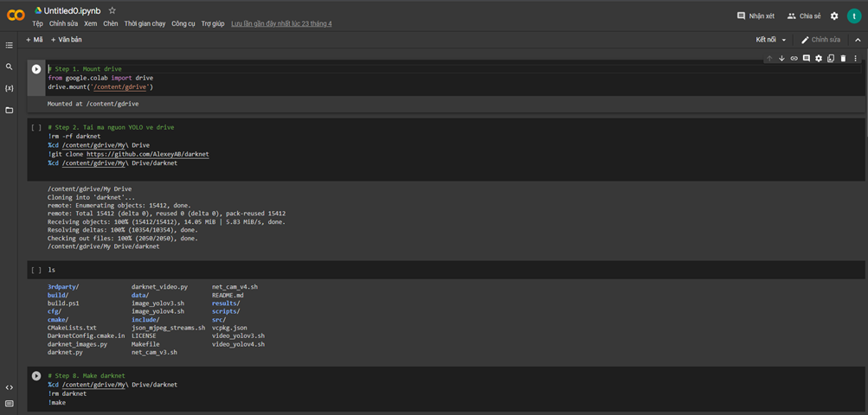Open the terminal panel icon
Image resolution: width=868 pixels, height=415 pixels.
[x=9, y=404]
